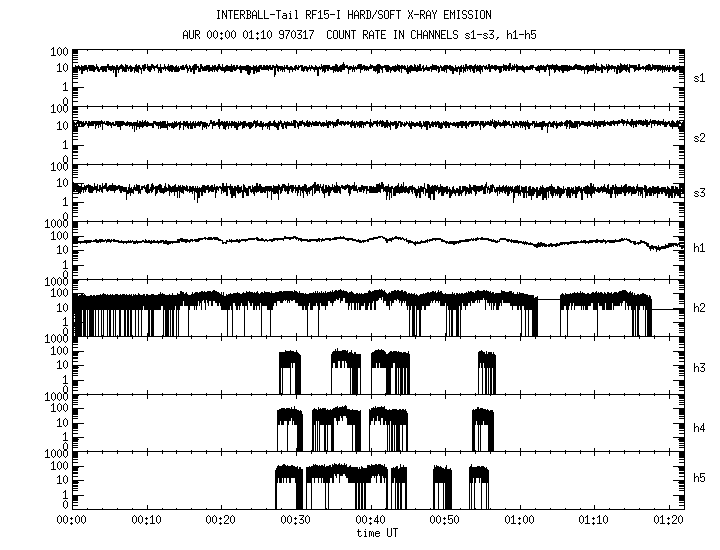The height and width of the screenshot is (550, 720).
Task: Click the s1 channel label
Action: tap(700, 77)
